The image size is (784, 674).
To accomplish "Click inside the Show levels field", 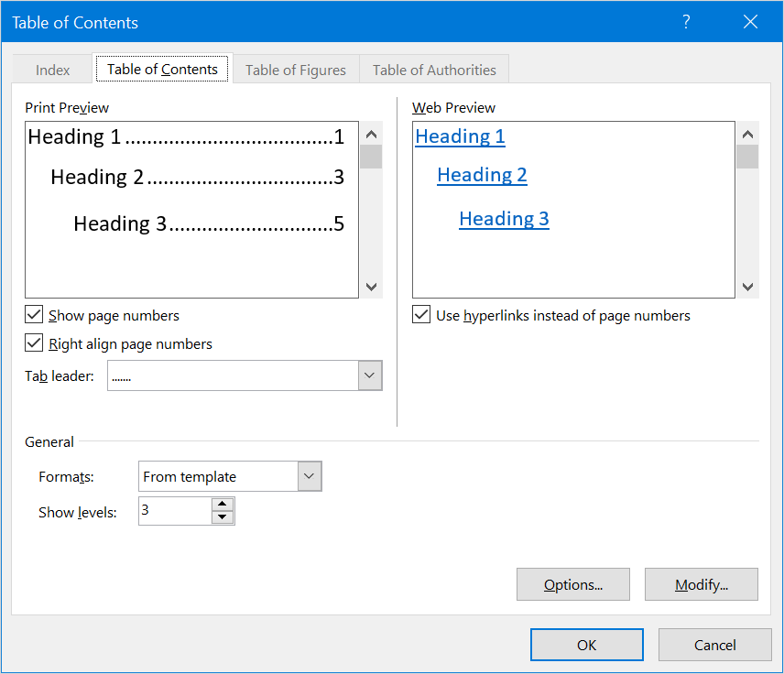I will pos(174,511).
